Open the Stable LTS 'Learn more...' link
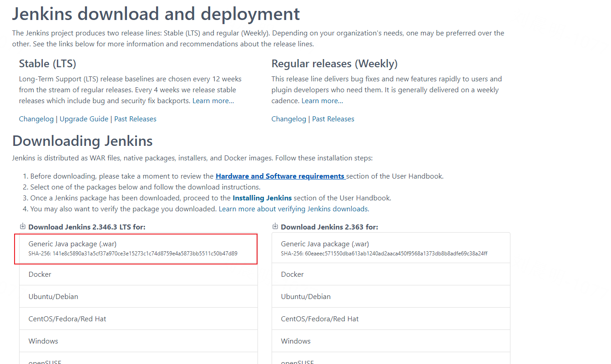611x364 pixels. tap(213, 101)
